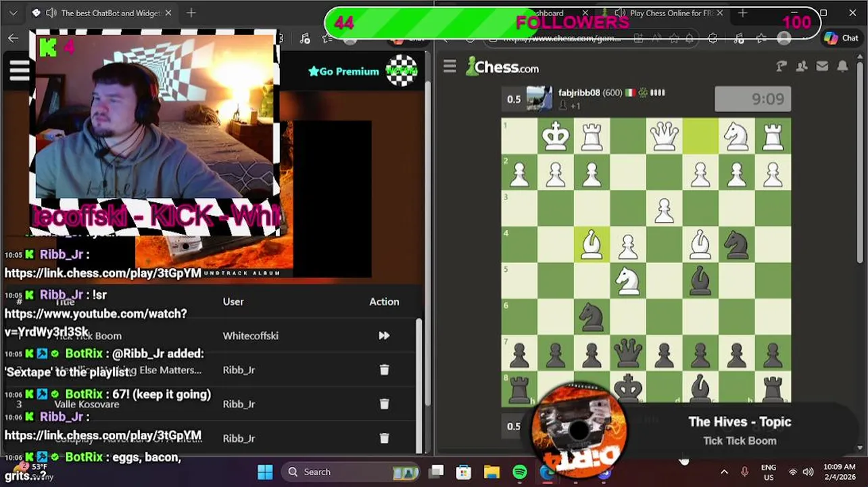Open the left site's hamburger menu
Screen dimensions: 868x487
click(x=19, y=70)
